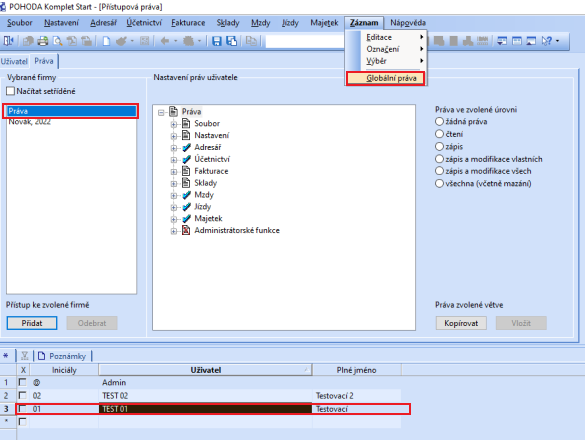Click the Testovací 2 full name cell

[x=357, y=395]
